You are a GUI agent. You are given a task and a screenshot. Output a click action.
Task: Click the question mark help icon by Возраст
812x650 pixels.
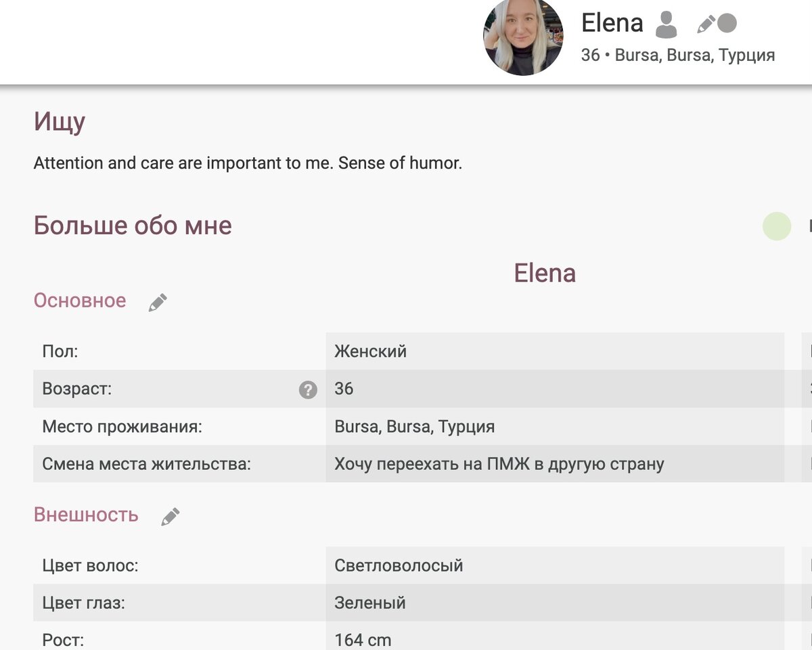(308, 389)
